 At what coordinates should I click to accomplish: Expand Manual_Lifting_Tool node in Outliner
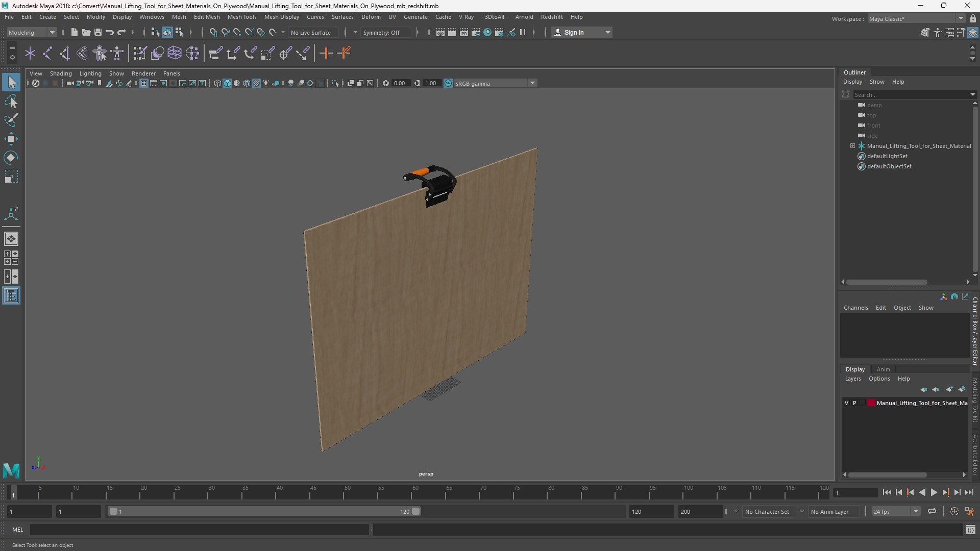pos(852,146)
